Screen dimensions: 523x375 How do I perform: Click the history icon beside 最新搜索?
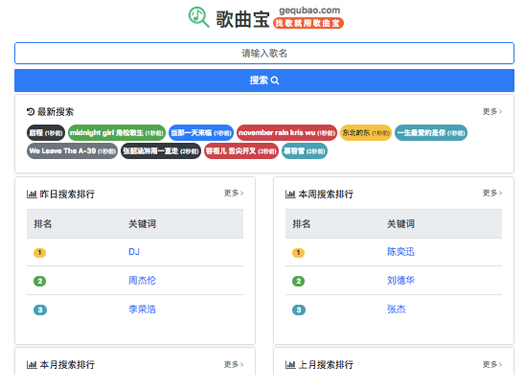coord(31,111)
